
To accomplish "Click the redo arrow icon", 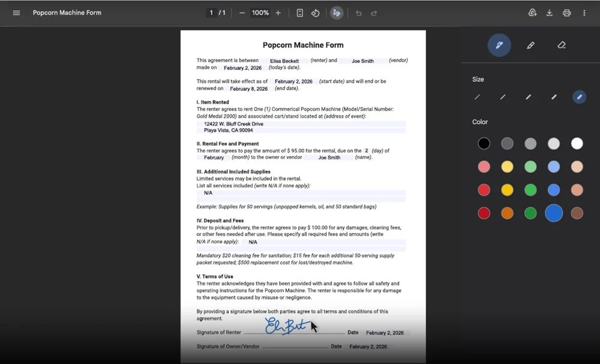I will (x=374, y=13).
